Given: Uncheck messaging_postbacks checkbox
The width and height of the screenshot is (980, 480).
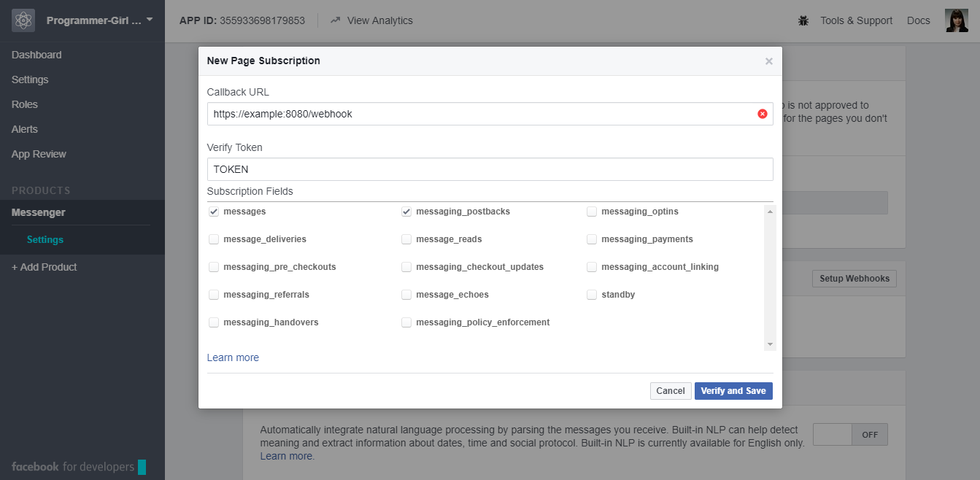Looking at the screenshot, I should click(x=406, y=212).
